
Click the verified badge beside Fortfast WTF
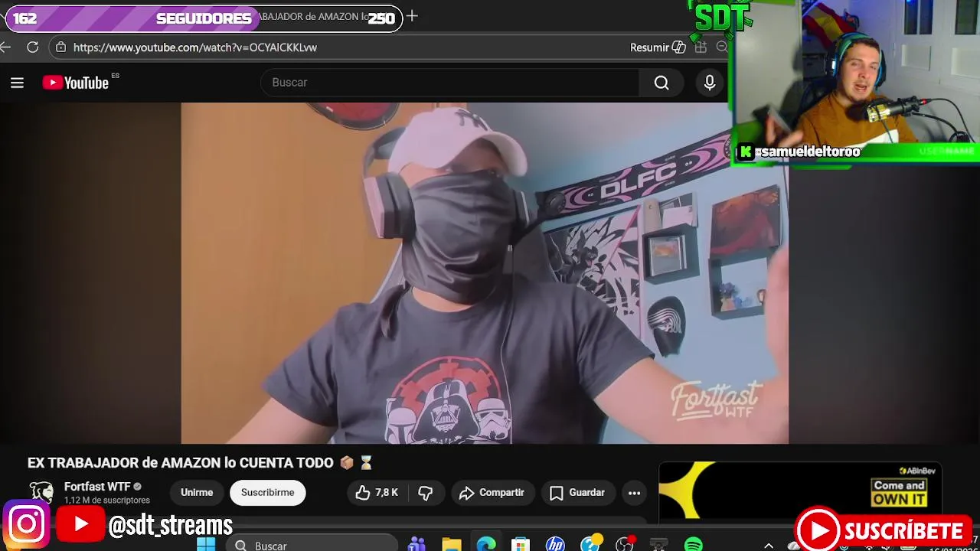[x=138, y=487]
